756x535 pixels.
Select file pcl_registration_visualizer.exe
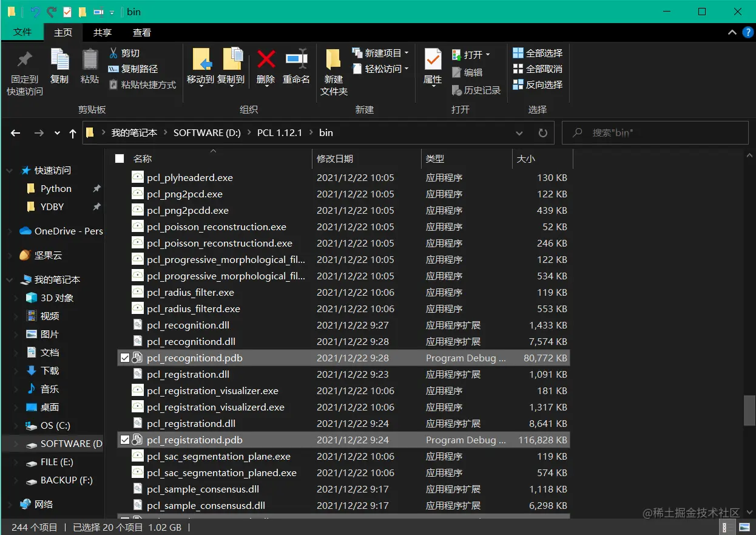click(212, 391)
